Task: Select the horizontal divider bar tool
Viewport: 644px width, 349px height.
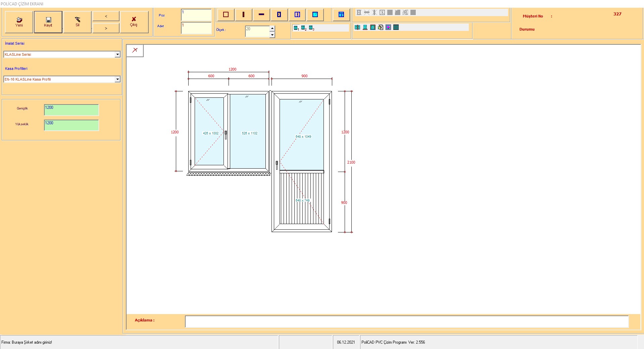Action: click(261, 15)
